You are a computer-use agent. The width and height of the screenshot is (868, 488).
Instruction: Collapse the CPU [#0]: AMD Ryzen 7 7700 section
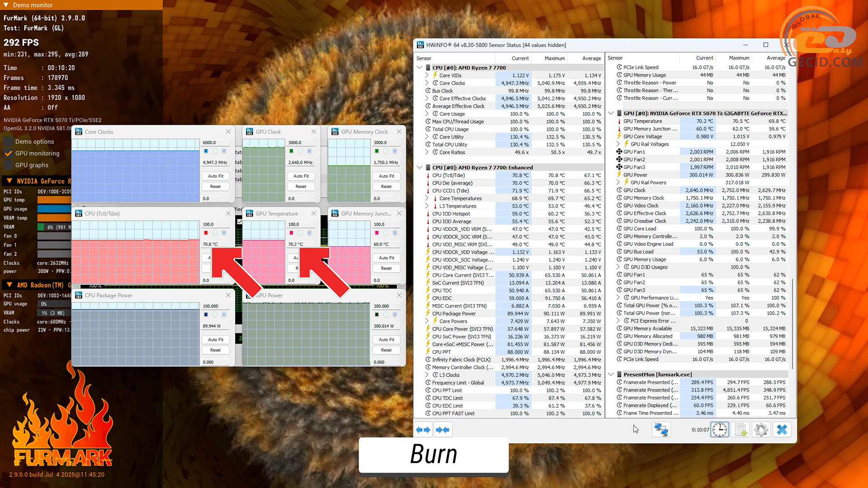click(420, 68)
